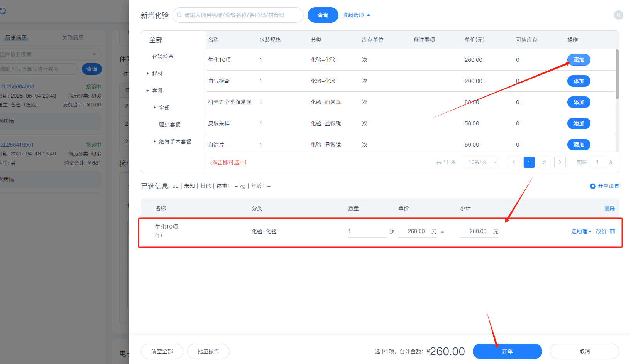Open the 开单设置 gear icon
This screenshot has width=631, height=364.
pos(593,186)
